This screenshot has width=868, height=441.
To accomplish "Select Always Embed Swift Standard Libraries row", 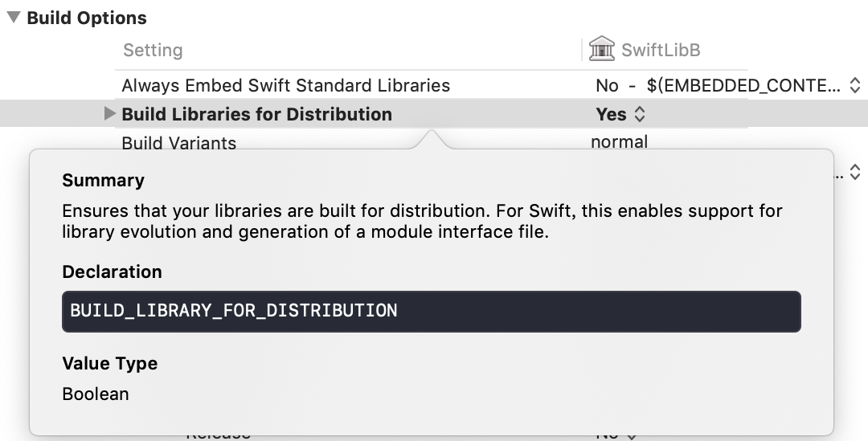I will tap(285, 85).
